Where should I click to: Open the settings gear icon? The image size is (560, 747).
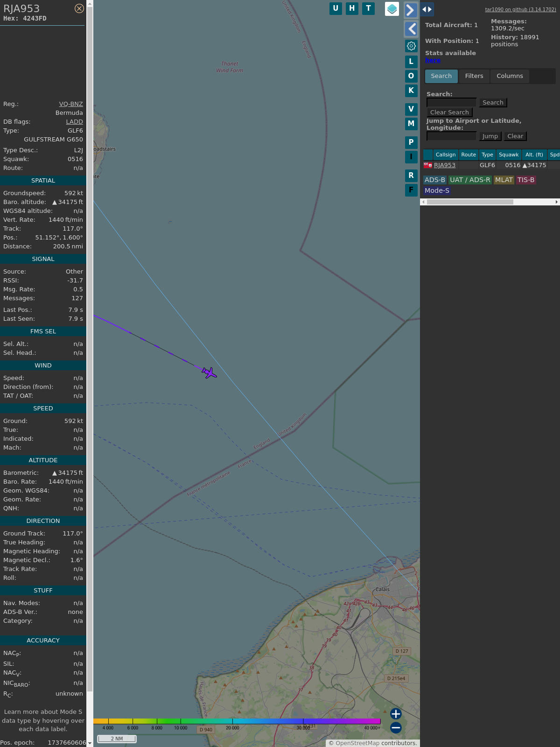(411, 46)
